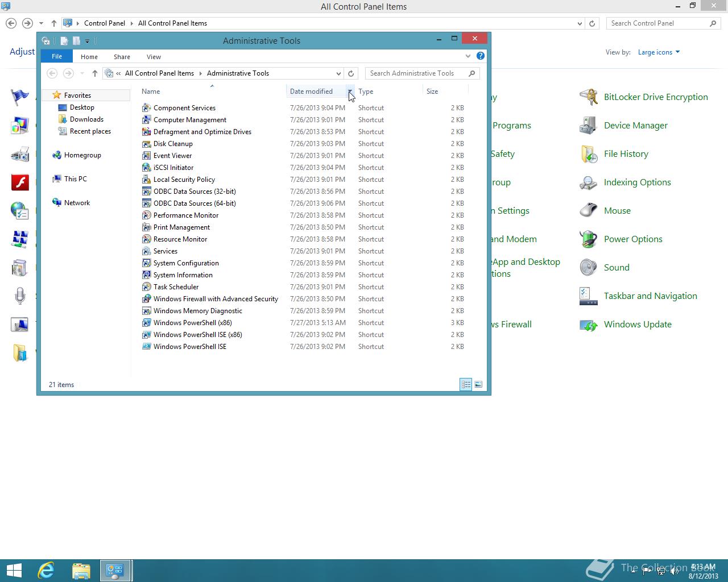Screen dimensions: 728x582
Task: Open the Customize Quick Access Toolbar dropdown
Action: 87,41
